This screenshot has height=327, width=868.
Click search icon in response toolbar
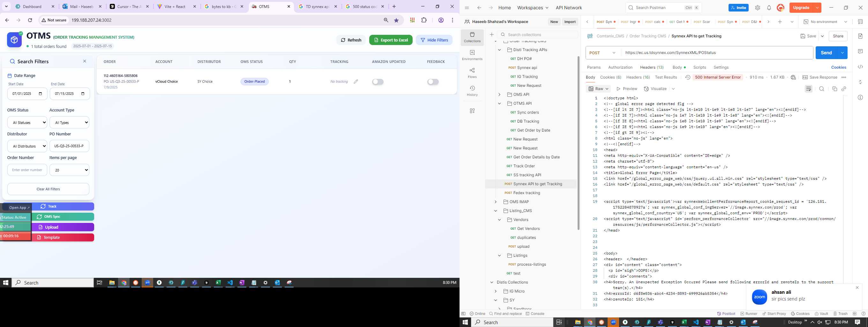821,89
